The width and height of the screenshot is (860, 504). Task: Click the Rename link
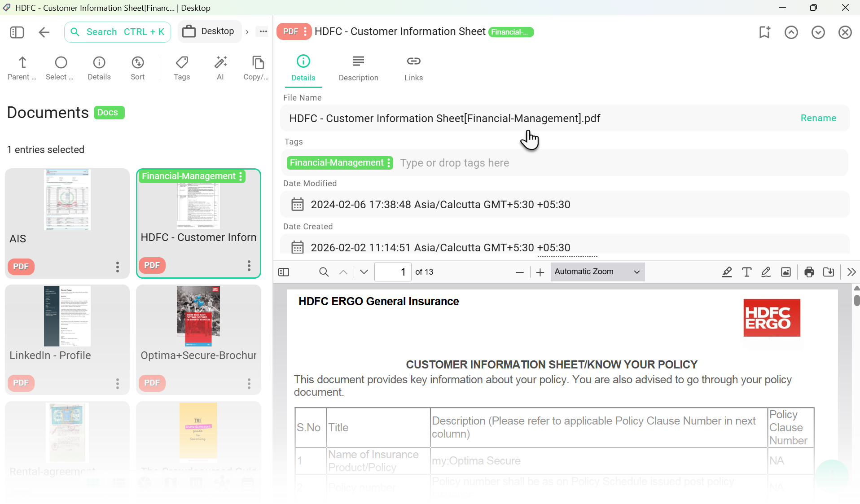tap(818, 118)
